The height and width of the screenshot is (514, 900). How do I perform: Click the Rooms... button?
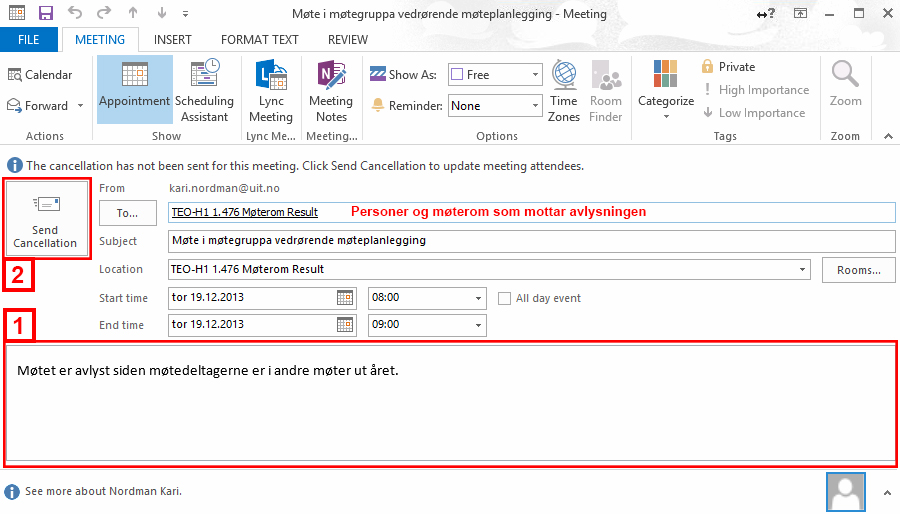tap(858, 270)
